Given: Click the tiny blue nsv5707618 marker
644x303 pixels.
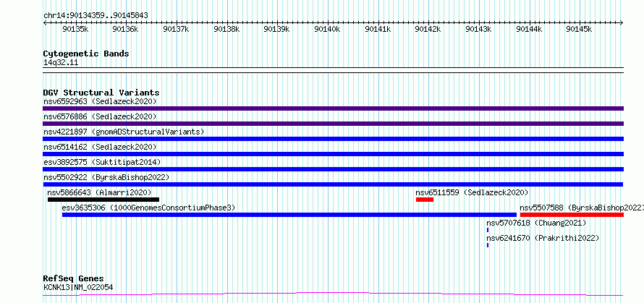Looking at the screenshot, I should [488, 230].
